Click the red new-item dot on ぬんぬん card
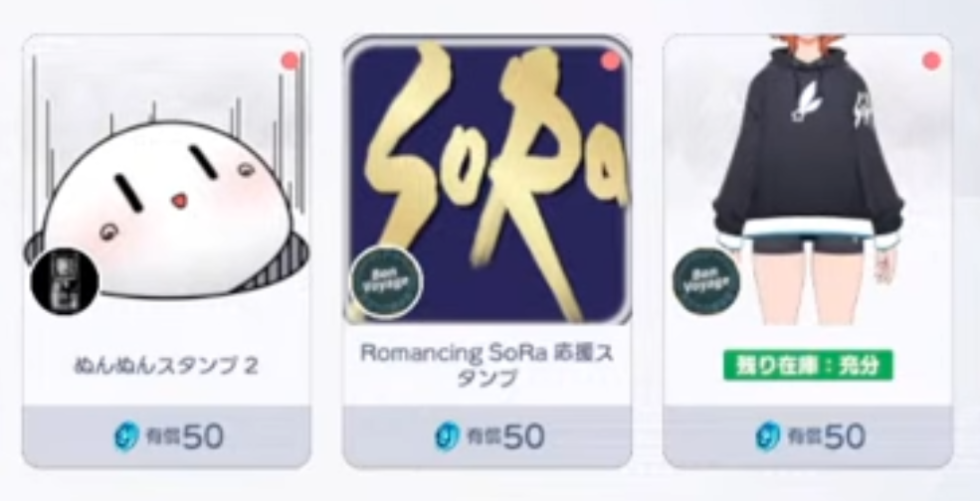Screen dimensions: 980x501 290,61
